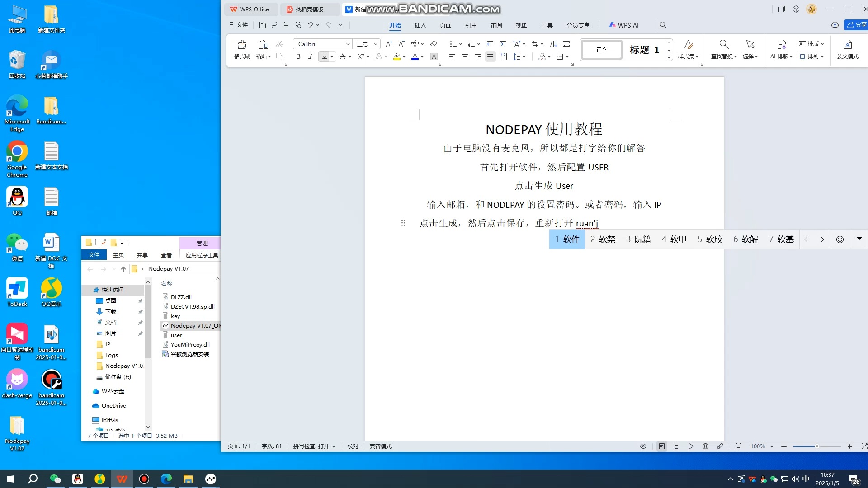Select the user file in Nodepay folder
Image resolution: width=868 pixels, height=488 pixels.
[x=176, y=335]
